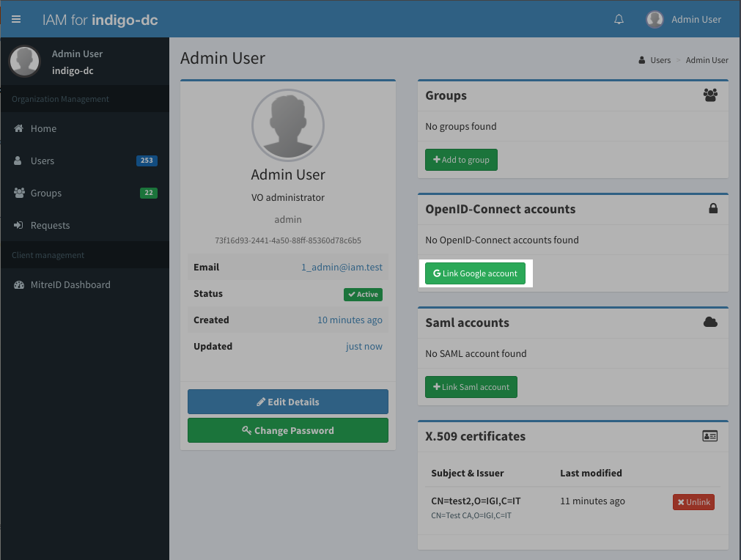This screenshot has height=560, width=741.
Task: Open Requests in sidebar
Action: [x=50, y=226]
